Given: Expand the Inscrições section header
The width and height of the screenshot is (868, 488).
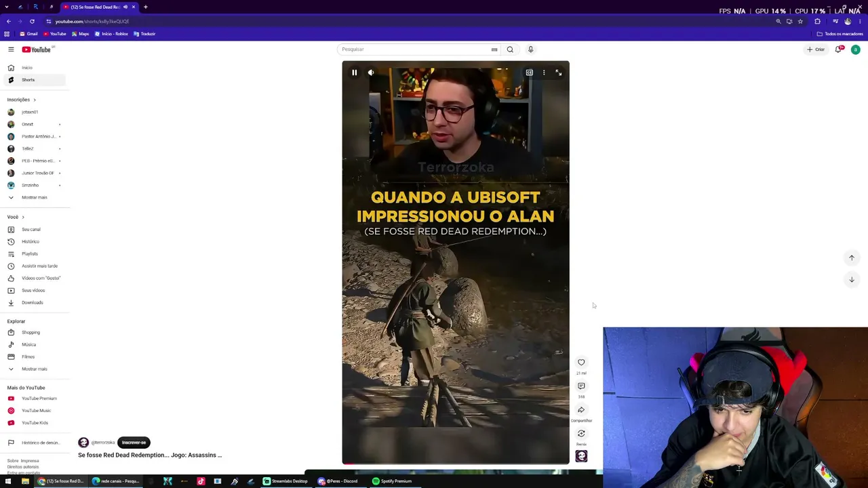Looking at the screenshot, I should pos(22,100).
